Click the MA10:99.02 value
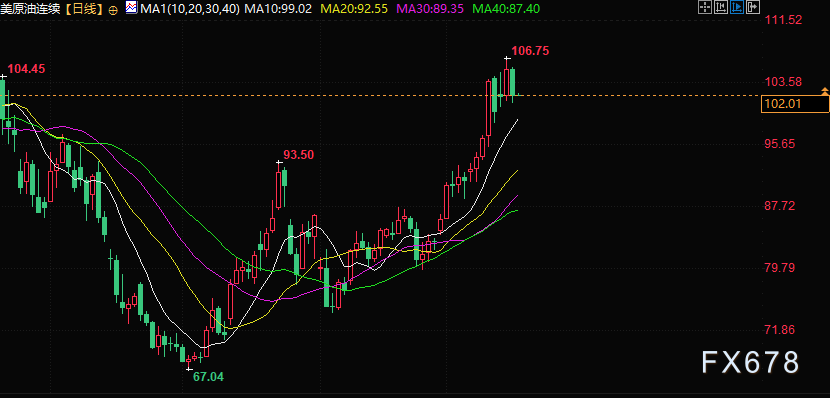830x398 pixels. pos(278,9)
